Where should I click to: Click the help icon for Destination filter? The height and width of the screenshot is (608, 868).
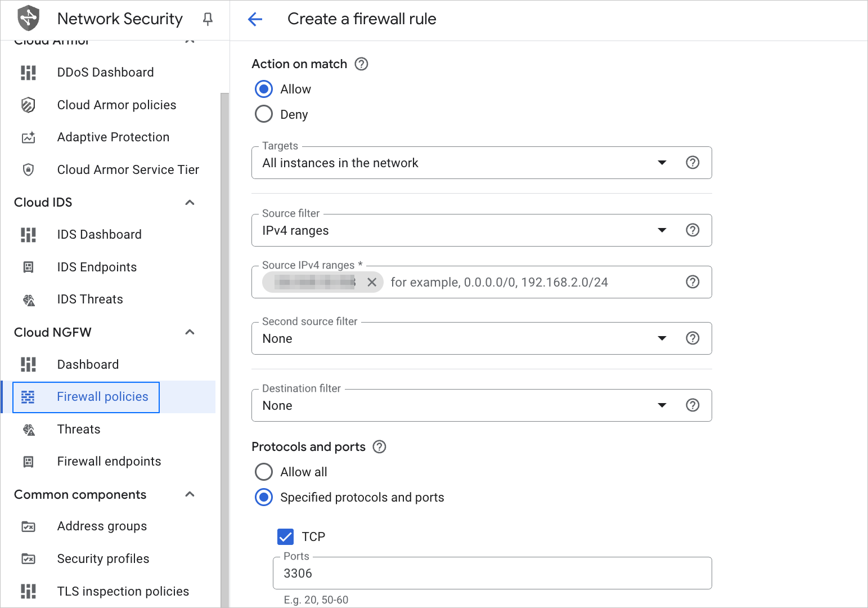(692, 405)
